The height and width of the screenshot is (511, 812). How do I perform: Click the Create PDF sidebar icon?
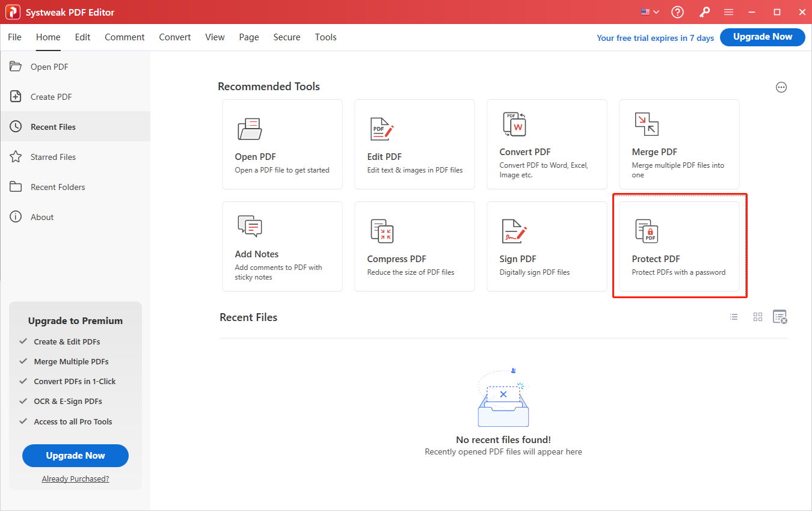point(16,96)
